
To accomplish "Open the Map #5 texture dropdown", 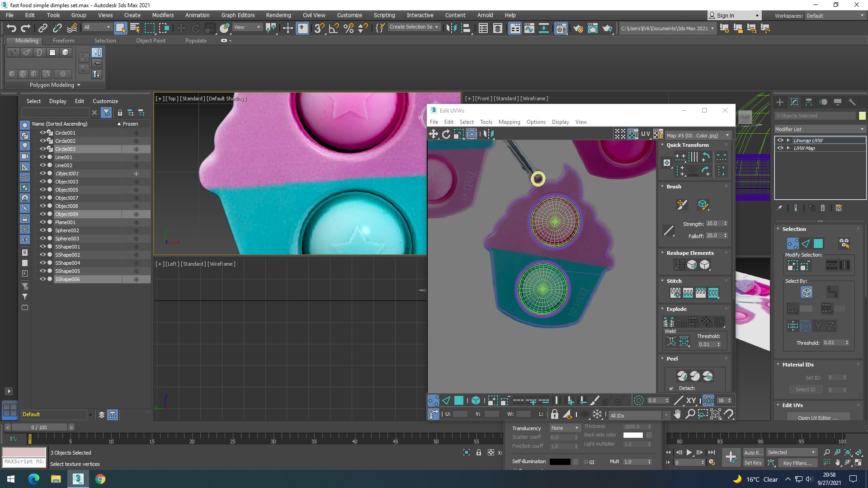I will (698, 135).
